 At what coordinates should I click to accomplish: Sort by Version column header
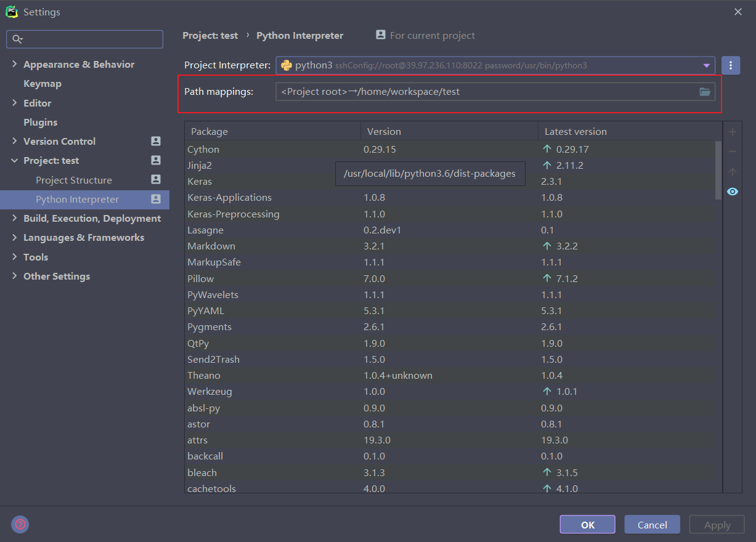point(449,131)
